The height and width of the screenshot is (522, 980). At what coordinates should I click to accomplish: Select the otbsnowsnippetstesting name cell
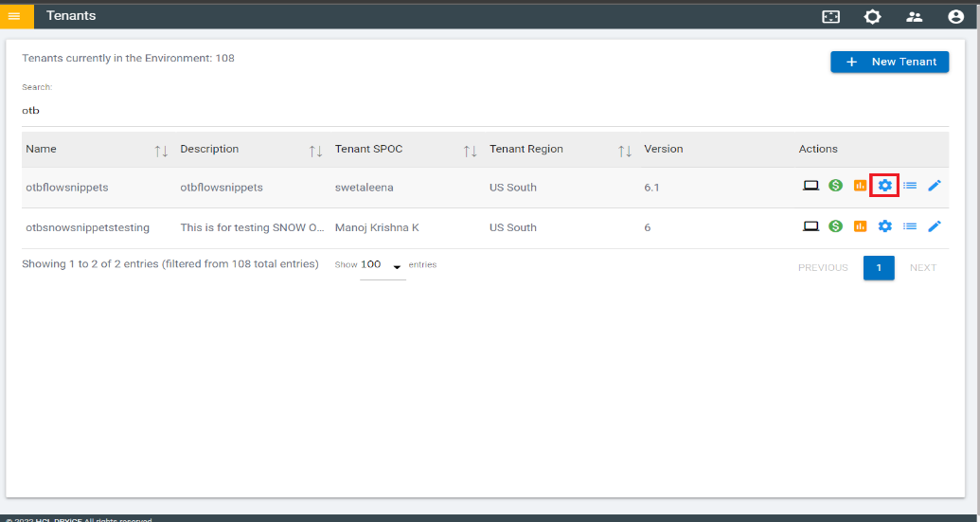[87, 227]
